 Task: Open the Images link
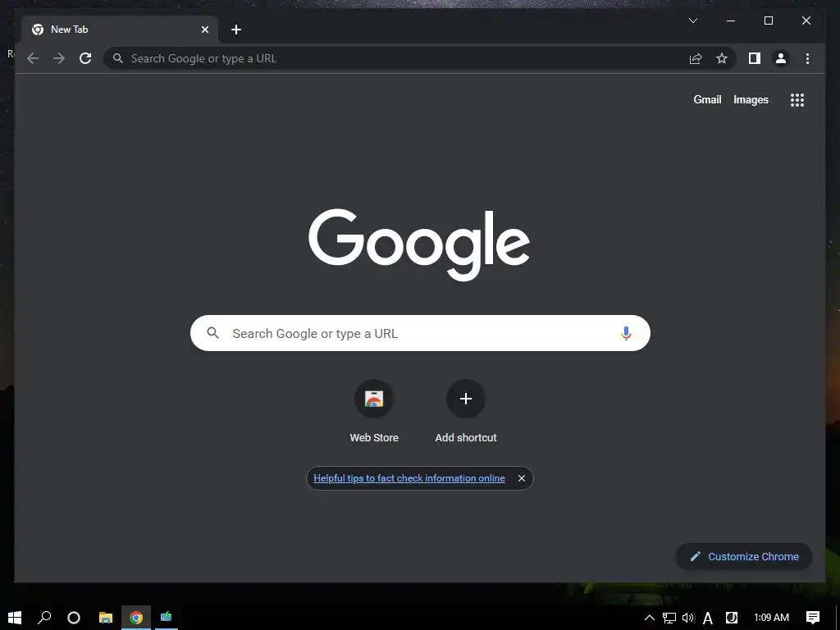751,99
